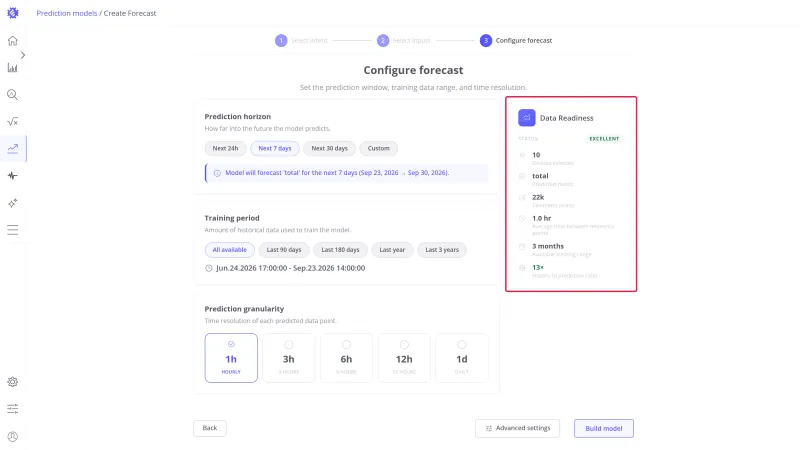Select the trend line prediction models icon
The height and width of the screenshot is (450, 800).
point(13,148)
